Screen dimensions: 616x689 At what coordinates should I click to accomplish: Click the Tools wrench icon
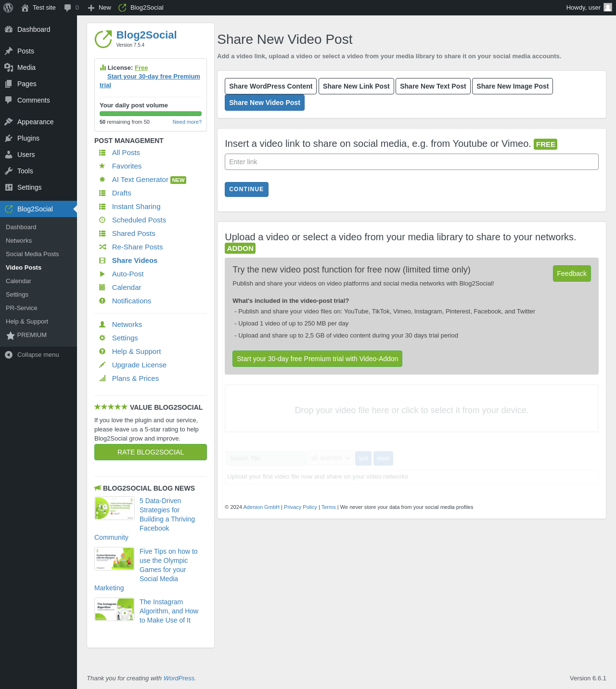[9, 171]
